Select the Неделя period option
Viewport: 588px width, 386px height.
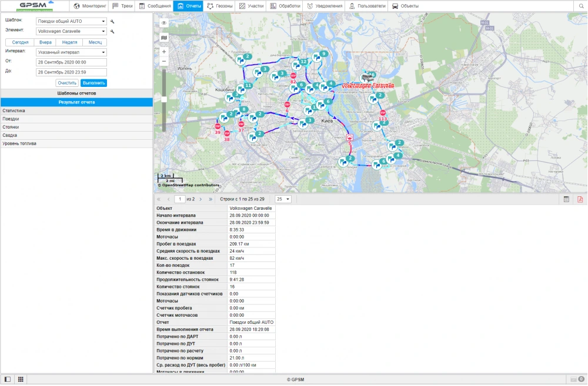[69, 42]
